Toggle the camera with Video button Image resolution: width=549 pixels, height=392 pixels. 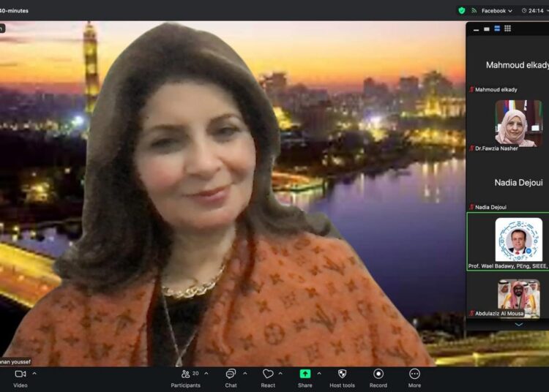pos(20,377)
